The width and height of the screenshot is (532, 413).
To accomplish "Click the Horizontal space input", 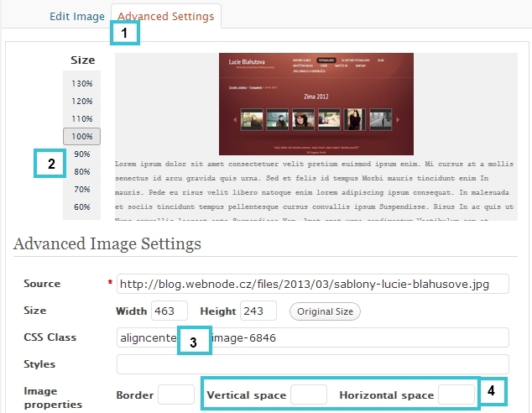I will tap(456, 395).
